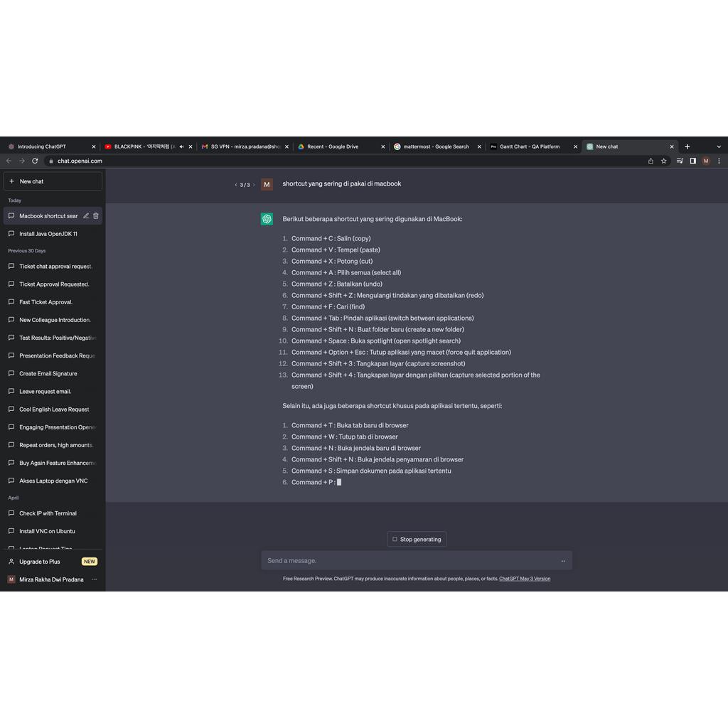Reload the page using browser refresh icon
This screenshot has height=728, width=728.
tap(35, 161)
